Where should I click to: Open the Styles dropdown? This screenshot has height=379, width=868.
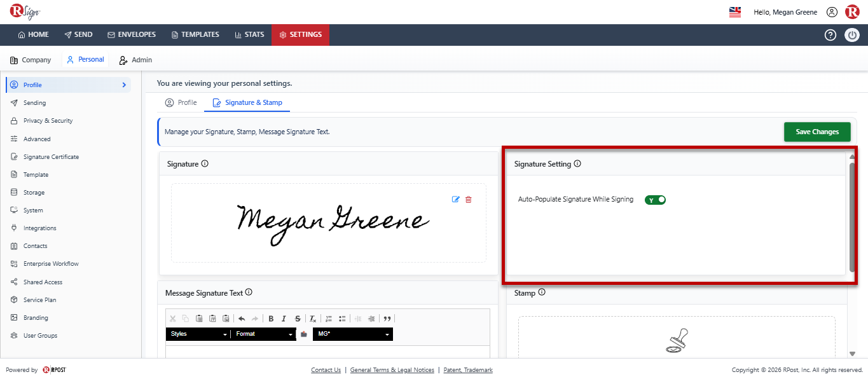tap(198, 334)
